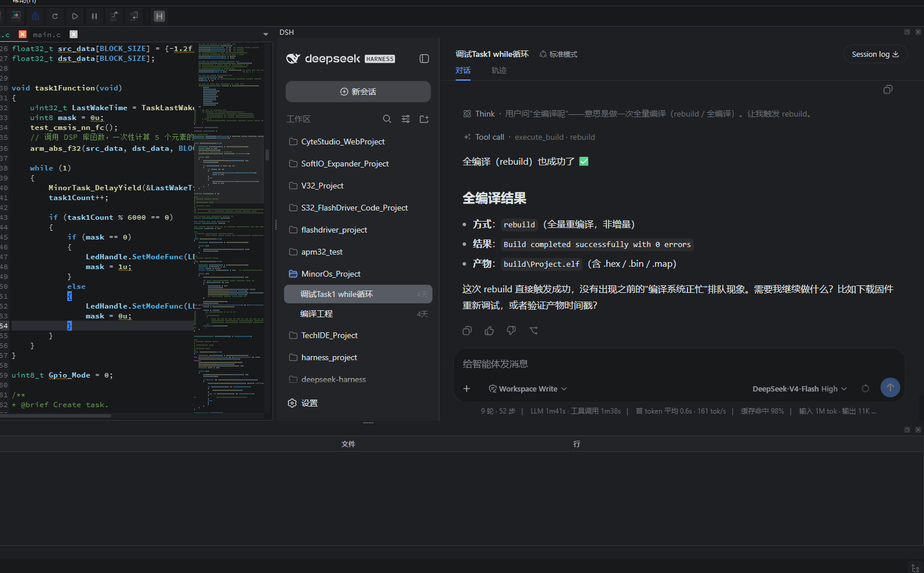This screenshot has height=573, width=924.
Task: Click the step-over debug toolbar icon
Action: (x=114, y=16)
